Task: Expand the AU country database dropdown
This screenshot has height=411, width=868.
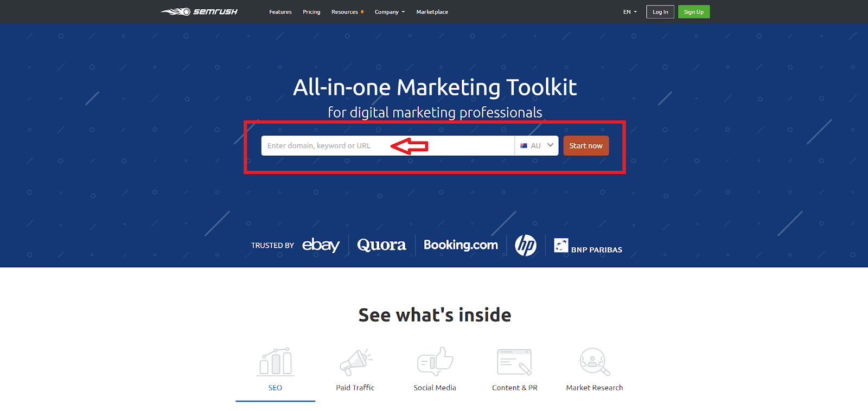Action: tap(537, 146)
